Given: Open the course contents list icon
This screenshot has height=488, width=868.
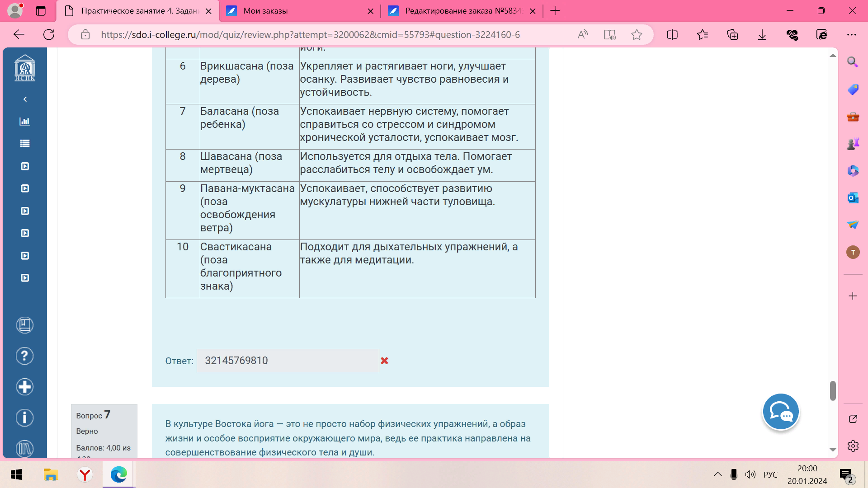Looking at the screenshot, I should (25, 143).
